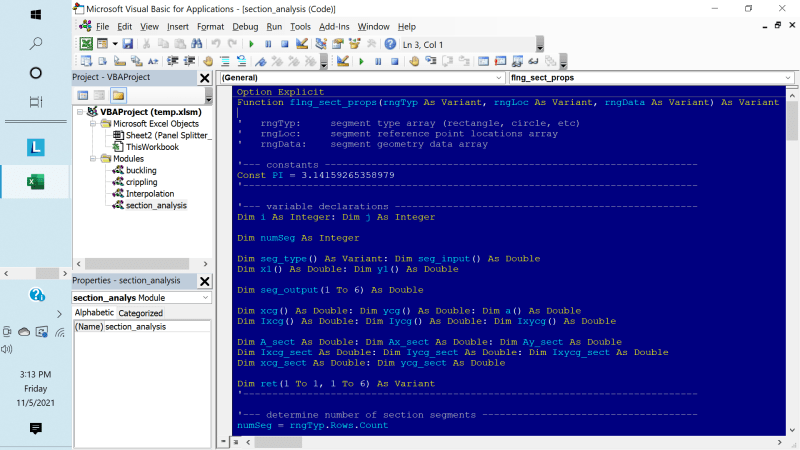Click the (Name) property value field
The height and width of the screenshot is (450, 800).
(157, 327)
